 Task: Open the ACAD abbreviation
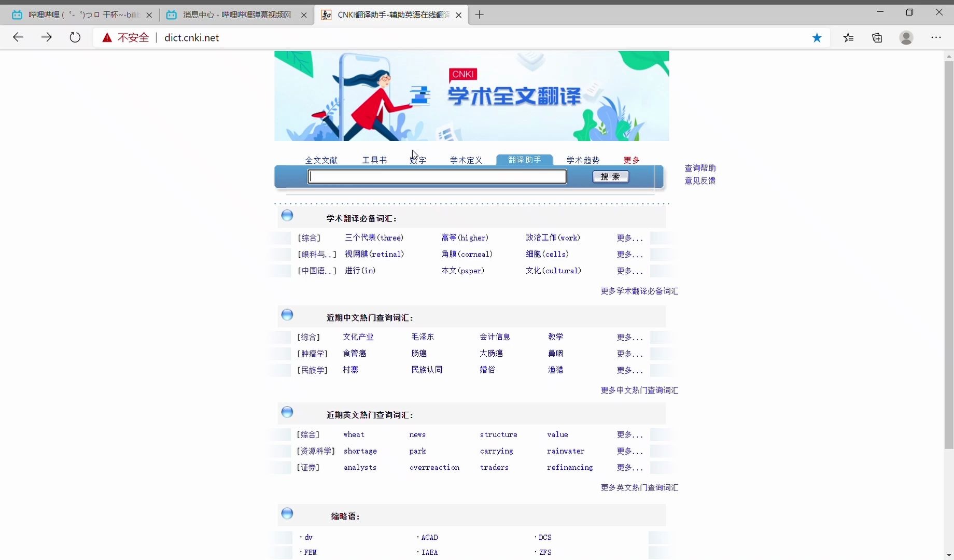click(x=429, y=538)
